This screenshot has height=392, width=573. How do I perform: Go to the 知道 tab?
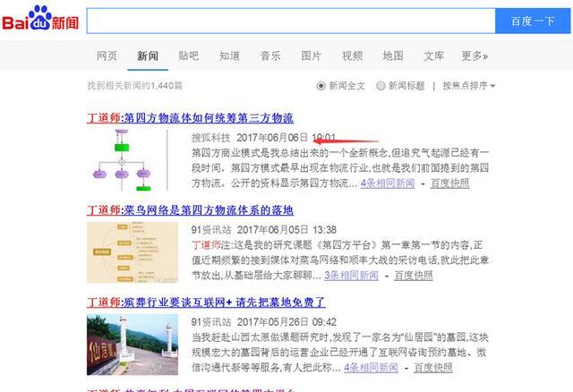coord(229,55)
